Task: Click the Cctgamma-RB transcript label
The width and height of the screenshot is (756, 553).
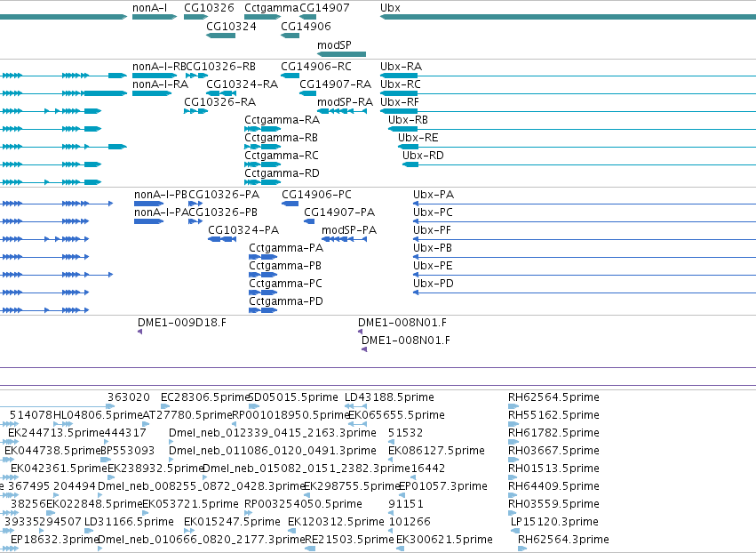Action: coord(281,138)
